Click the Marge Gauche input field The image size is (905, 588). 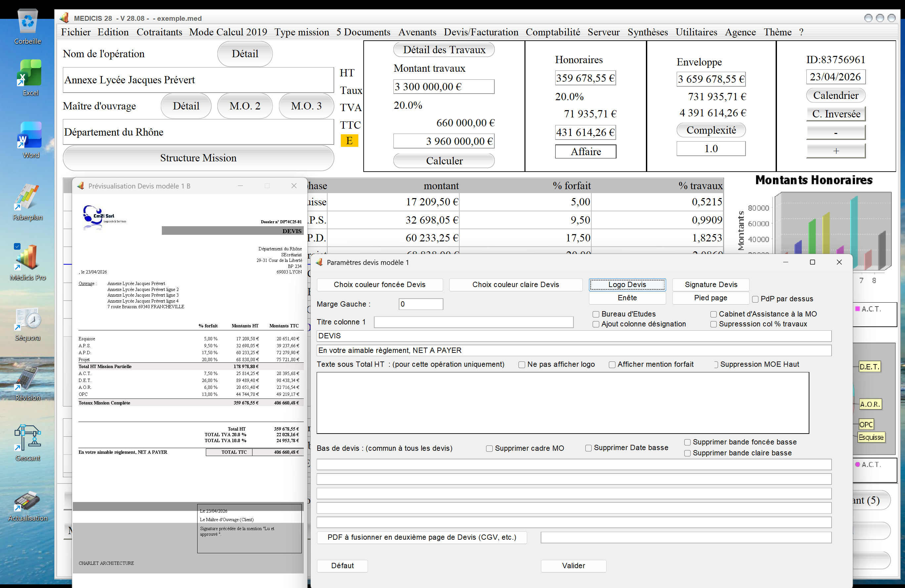point(421,304)
